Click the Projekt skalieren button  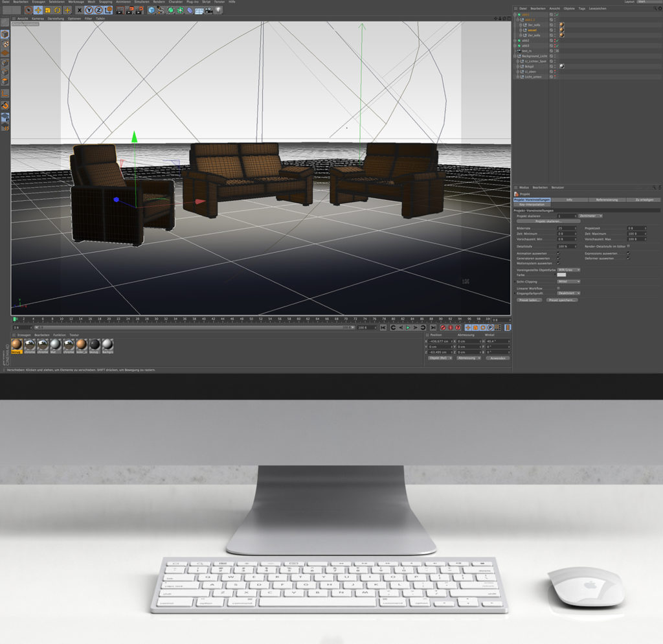[x=548, y=222]
